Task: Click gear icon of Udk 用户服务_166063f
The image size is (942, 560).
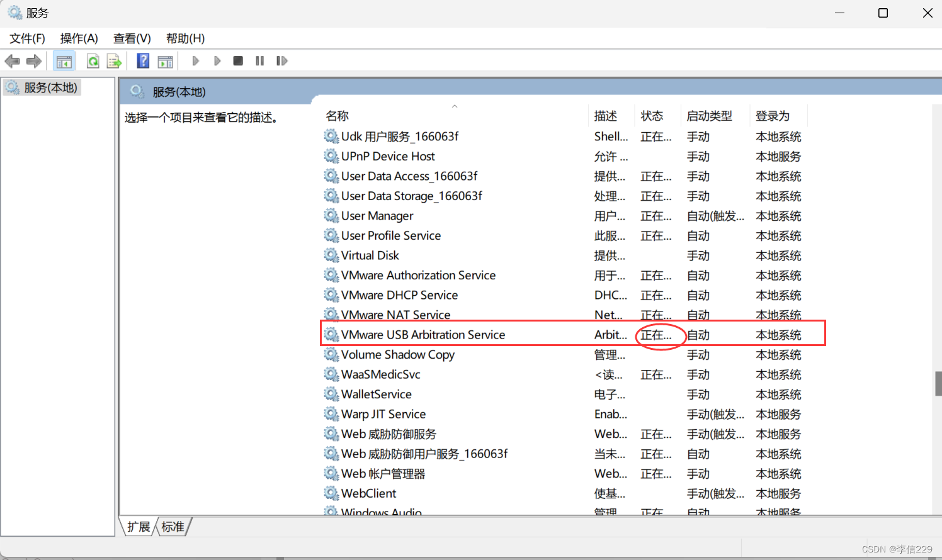Action: (331, 136)
